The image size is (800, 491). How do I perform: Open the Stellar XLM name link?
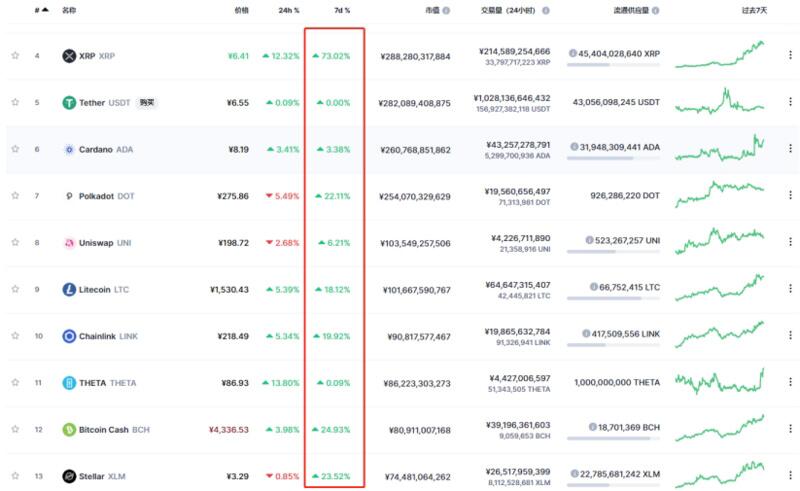pos(102,476)
